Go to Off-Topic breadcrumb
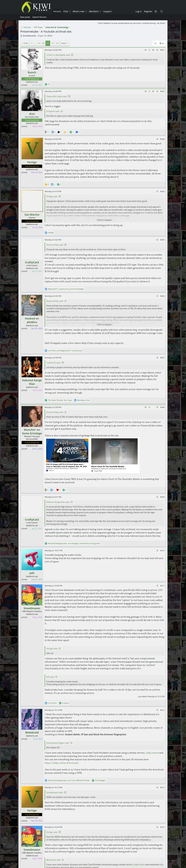Viewport: 186px width, 868px height. coord(38,27)
